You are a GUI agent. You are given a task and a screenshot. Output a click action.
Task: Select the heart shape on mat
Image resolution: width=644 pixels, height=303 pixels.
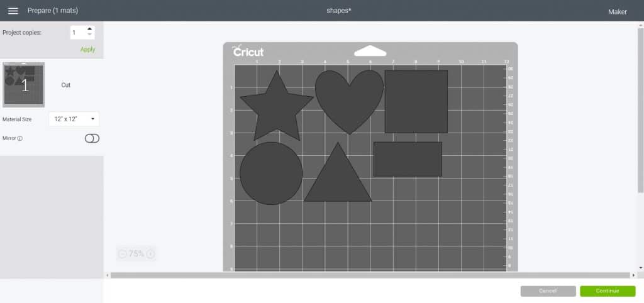pos(349,102)
